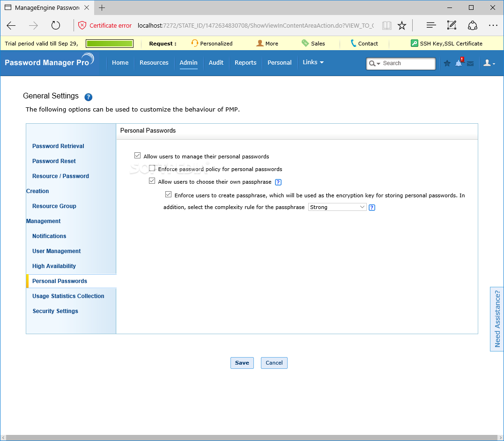Refresh the page with the reload icon
504x441 pixels.
click(x=56, y=25)
